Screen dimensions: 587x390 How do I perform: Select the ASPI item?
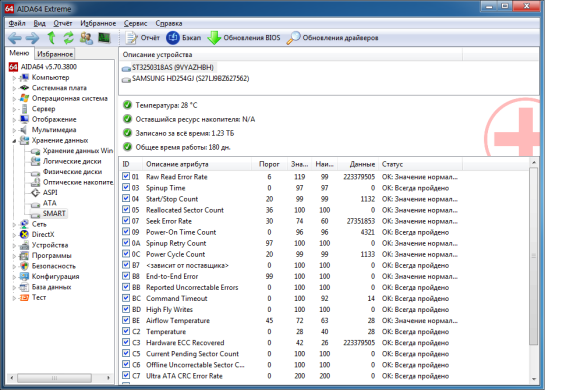(x=50, y=192)
